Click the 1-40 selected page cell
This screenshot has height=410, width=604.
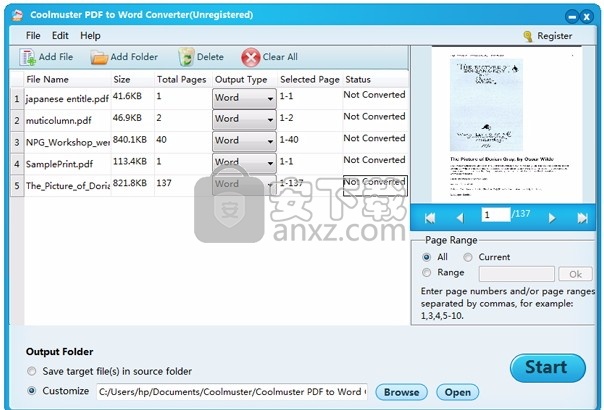[x=310, y=140]
